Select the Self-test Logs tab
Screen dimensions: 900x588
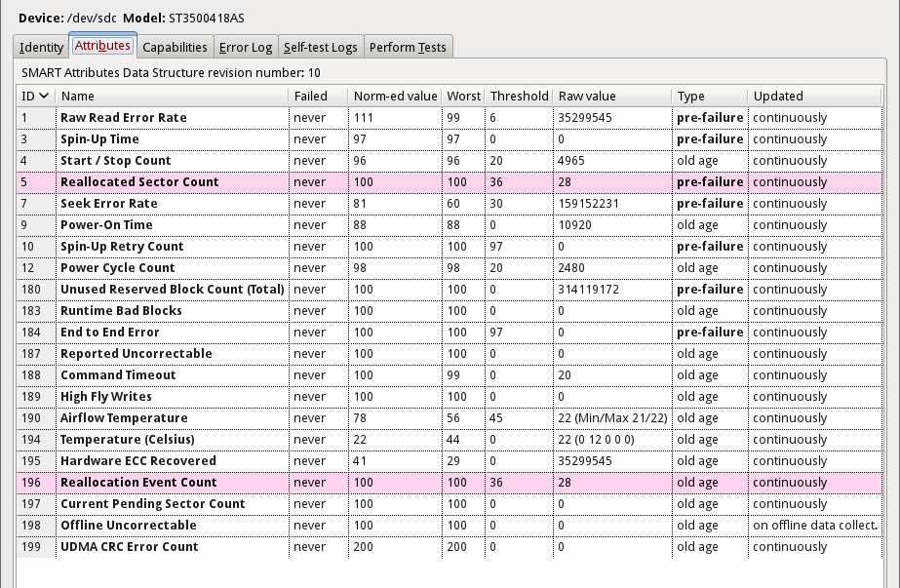(x=321, y=47)
